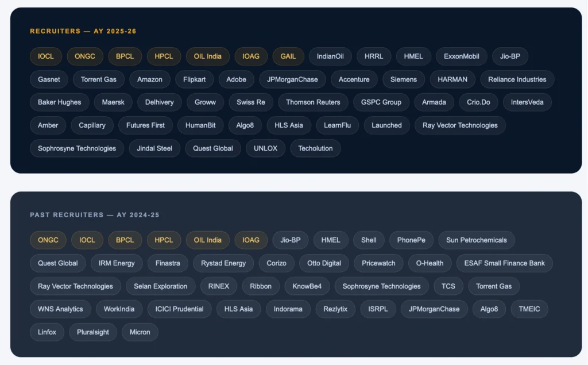The height and width of the screenshot is (365, 588).
Task: Select the Amazon recruiter chip
Action: (150, 79)
